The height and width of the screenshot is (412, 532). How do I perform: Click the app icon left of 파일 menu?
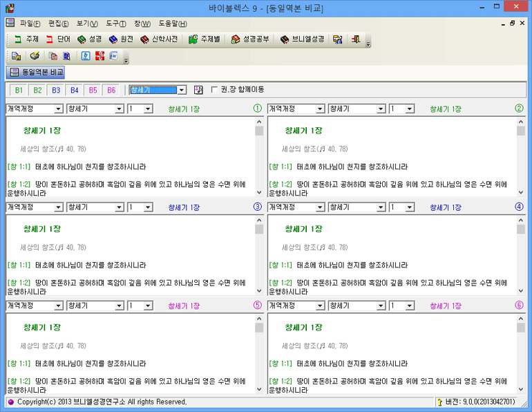pyautogui.click(x=10, y=23)
